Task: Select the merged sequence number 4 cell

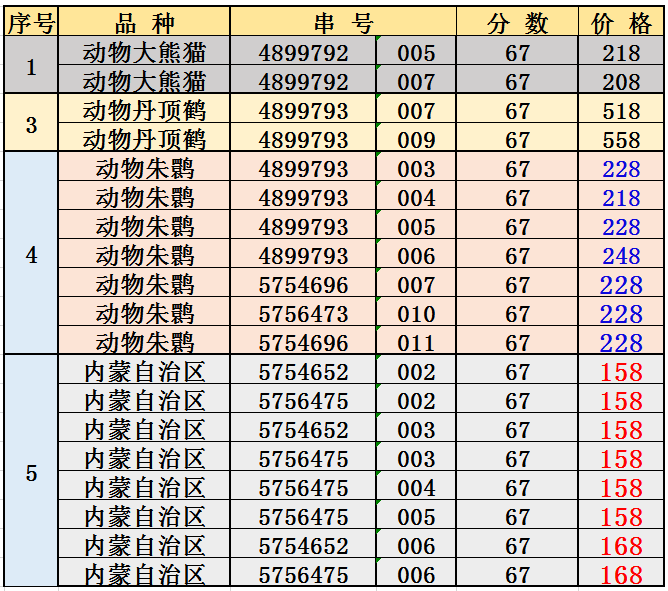Action: (x=31, y=255)
